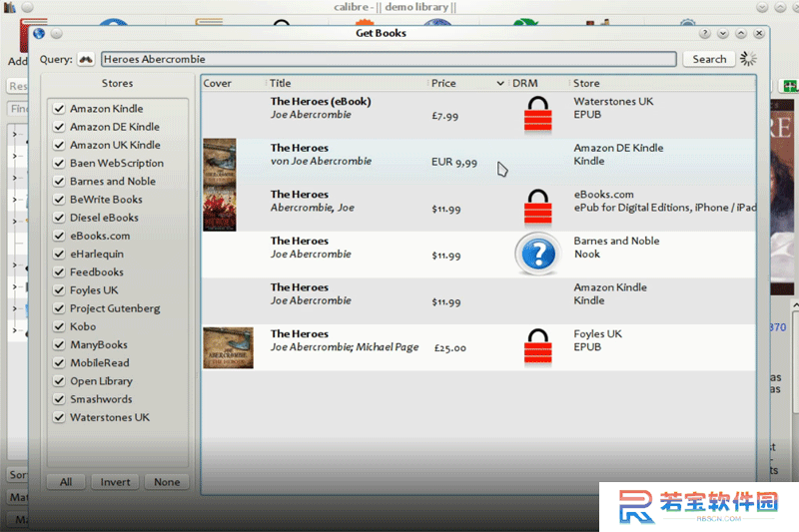Screen dimensions: 799x532
Task: Toggle the eBooks.com checkbox
Action: 59,236
